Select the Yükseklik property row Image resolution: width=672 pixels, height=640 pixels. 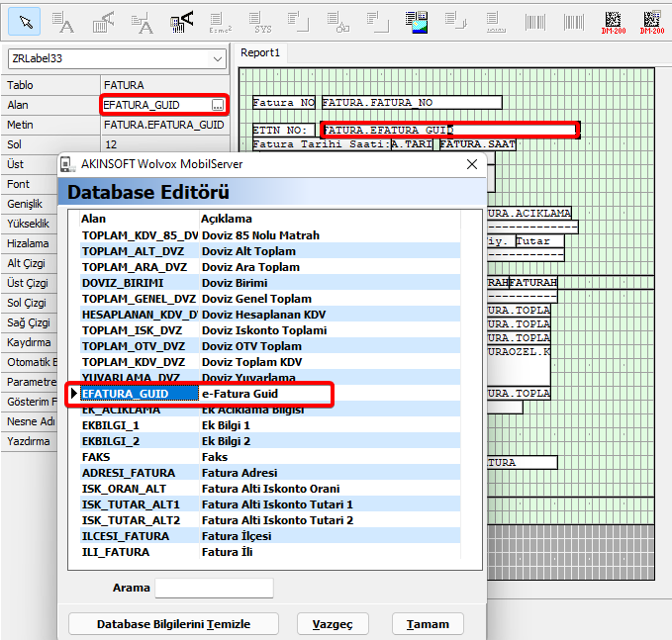pos(29,224)
